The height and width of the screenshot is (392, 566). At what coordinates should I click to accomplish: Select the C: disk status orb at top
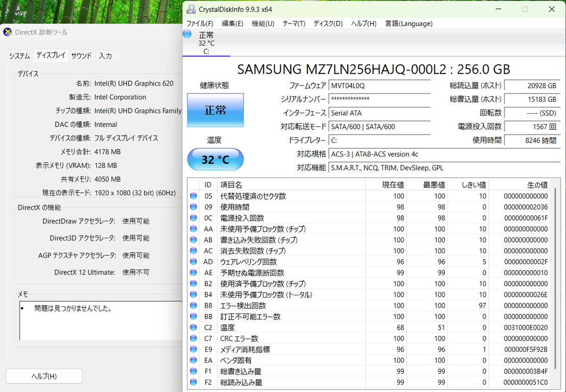click(187, 33)
